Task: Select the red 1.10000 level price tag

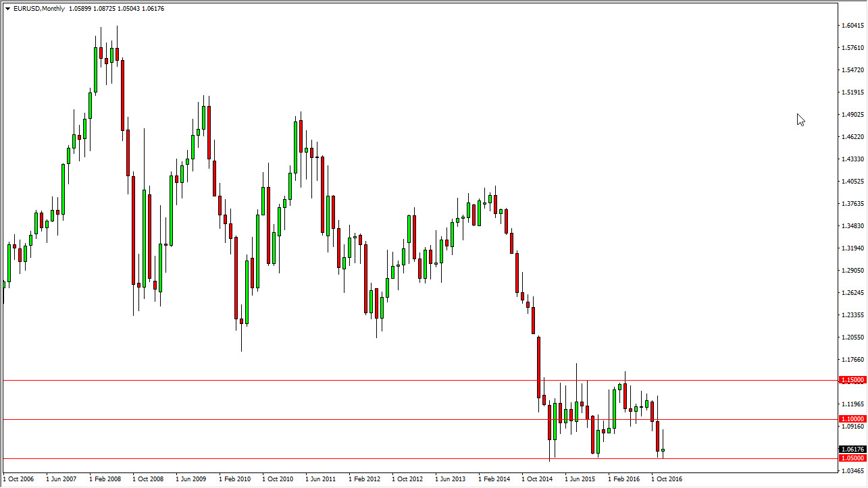Action: coord(851,419)
